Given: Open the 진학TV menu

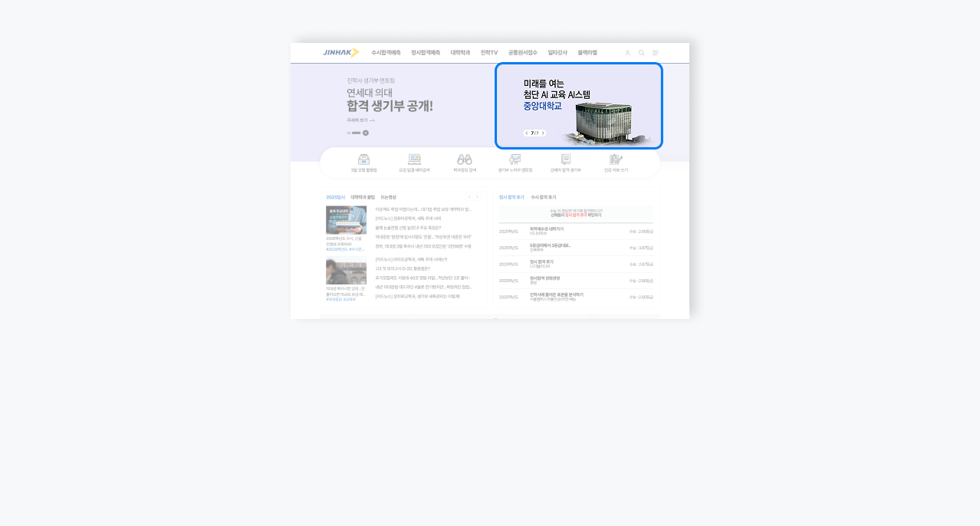Looking at the screenshot, I should click(x=489, y=53).
